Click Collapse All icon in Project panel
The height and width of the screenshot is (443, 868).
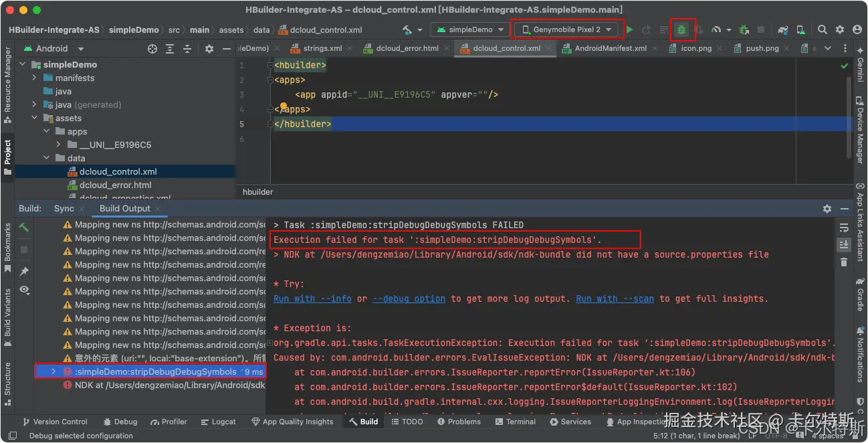point(187,49)
